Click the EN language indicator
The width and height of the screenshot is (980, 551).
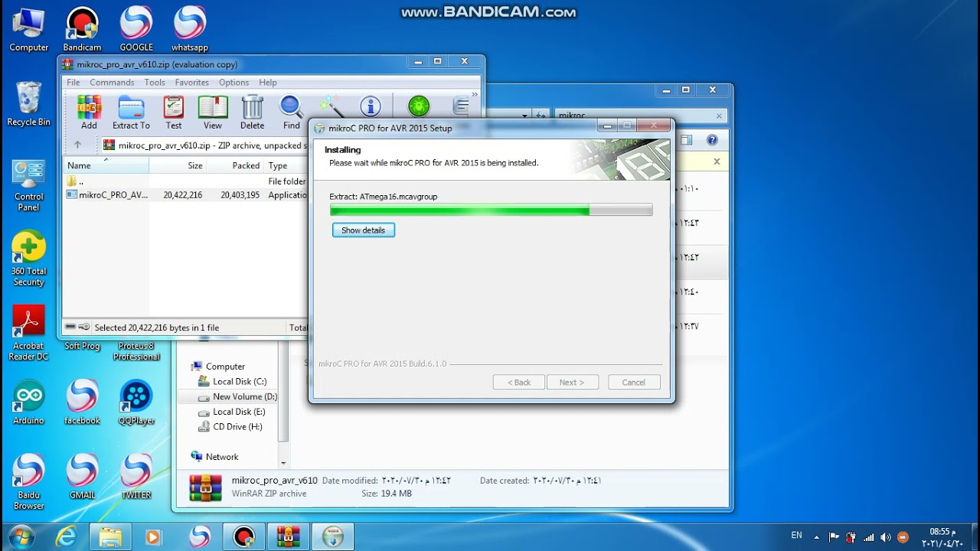[796, 536]
